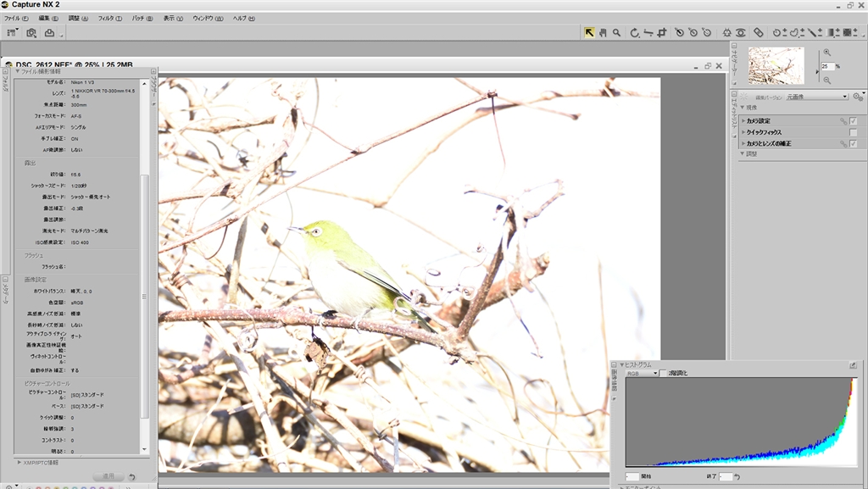868x489 pixels.
Task: Select the direct select arrow tool
Action: coord(589,33)
